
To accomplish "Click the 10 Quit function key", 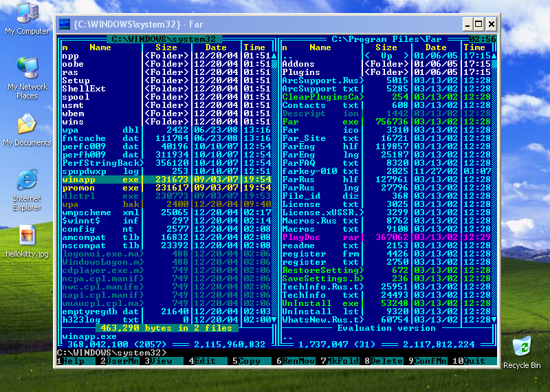I will 474,361.
